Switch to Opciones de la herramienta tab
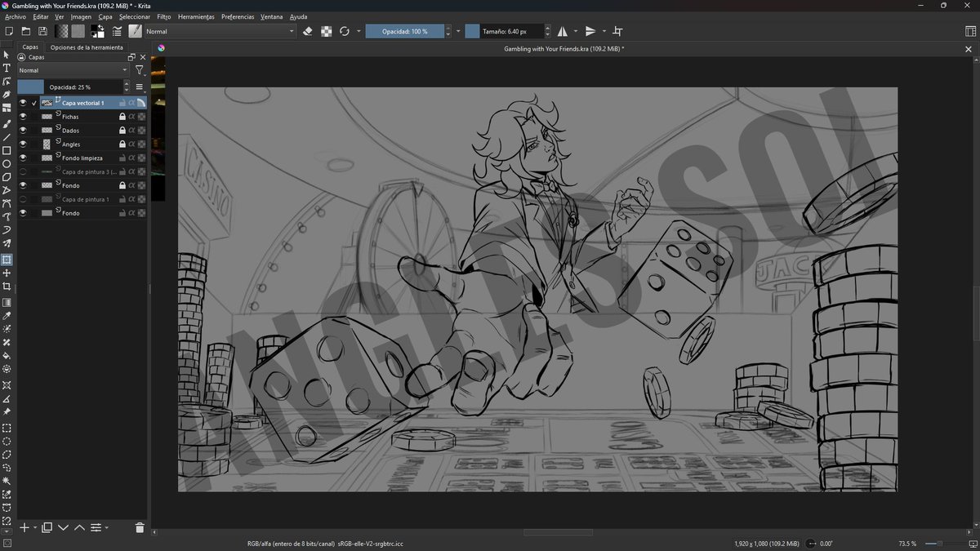The height and width of the screenshot is (551, 980). coord(87,47)
